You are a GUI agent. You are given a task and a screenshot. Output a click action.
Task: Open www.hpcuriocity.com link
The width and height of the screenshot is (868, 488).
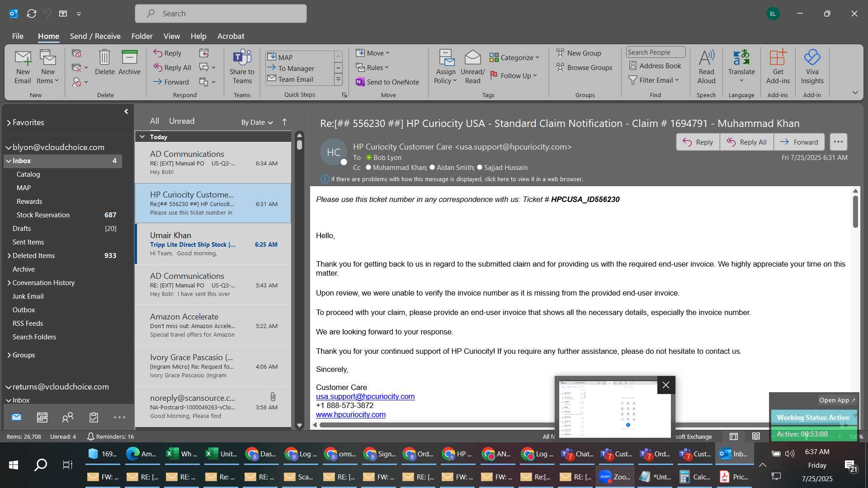tap(351, 414)
